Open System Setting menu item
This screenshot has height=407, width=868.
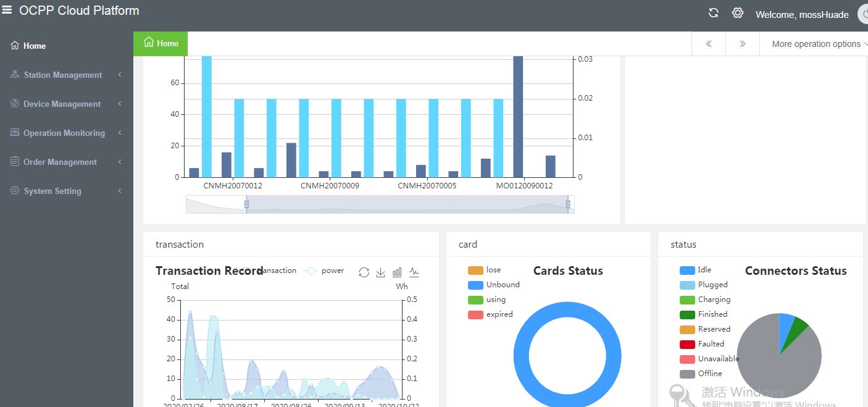coord(67,191)
